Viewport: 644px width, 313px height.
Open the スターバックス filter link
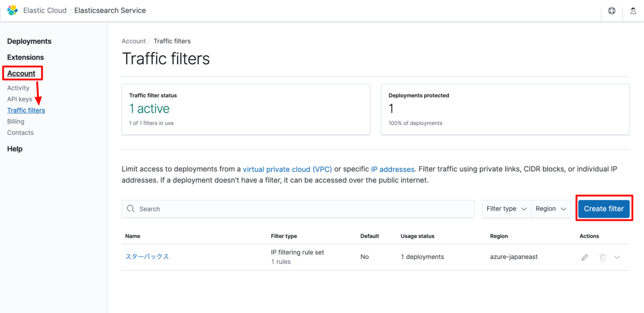pos(147,257)
